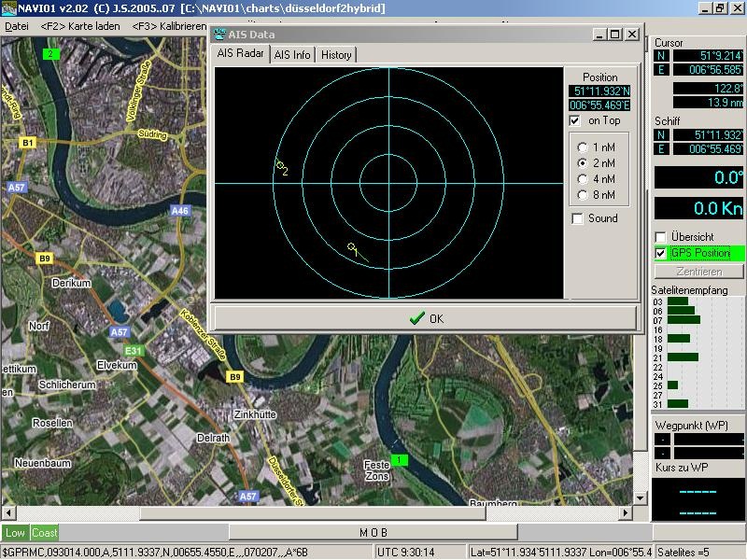Enable the Sound checkbox
Viewport: 747px width, 560px height.
(577, 218)
